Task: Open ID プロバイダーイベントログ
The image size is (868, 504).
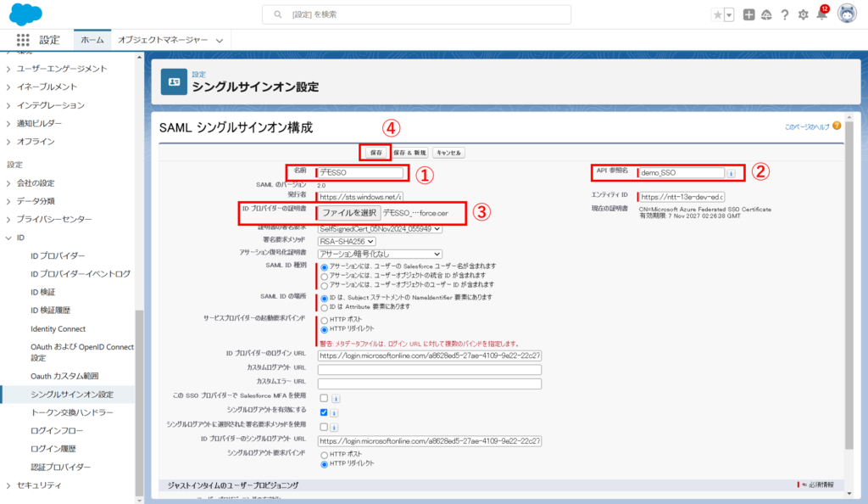Action: click(x=81, y=274)
